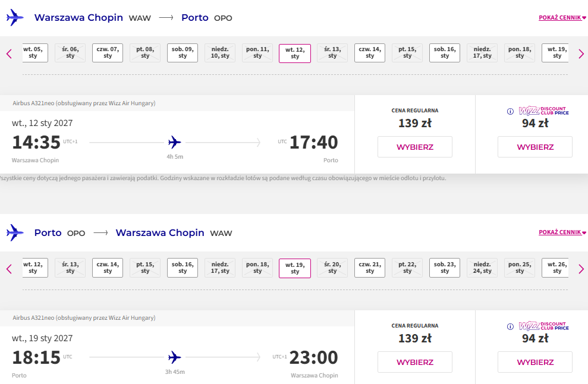
Task: Choose outbound Wizz Discount Club 94 zł WYBIERZ
Action: tap(535, 147)
